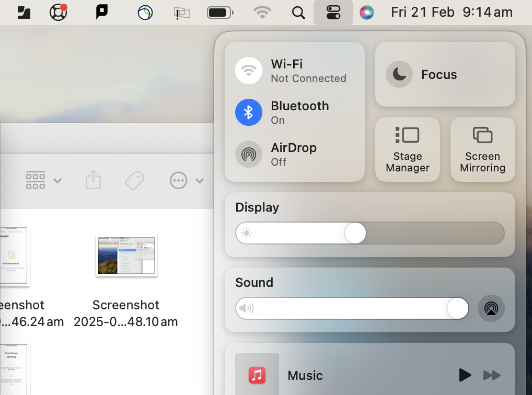Click the battery status menu bar item
This screenshot has width=532, height=395.
tap(220, 13)
